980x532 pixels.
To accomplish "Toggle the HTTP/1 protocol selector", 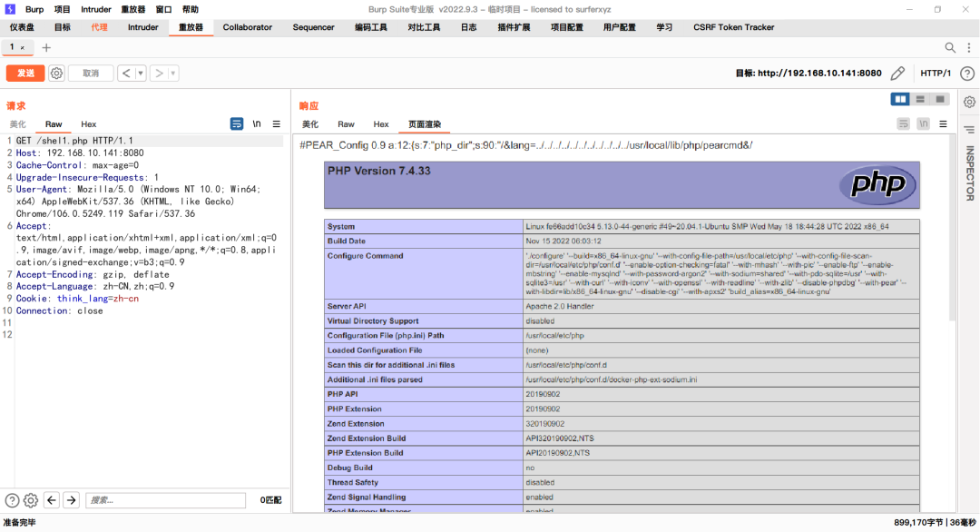I will pyautogui.click(x=936, y=74).
